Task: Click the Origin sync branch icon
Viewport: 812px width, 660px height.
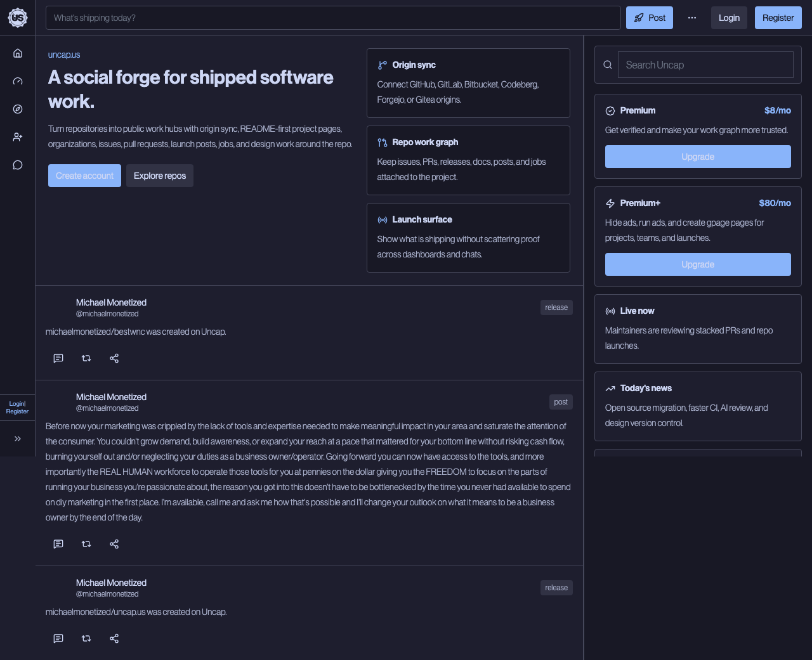Action: click(383, 65)
